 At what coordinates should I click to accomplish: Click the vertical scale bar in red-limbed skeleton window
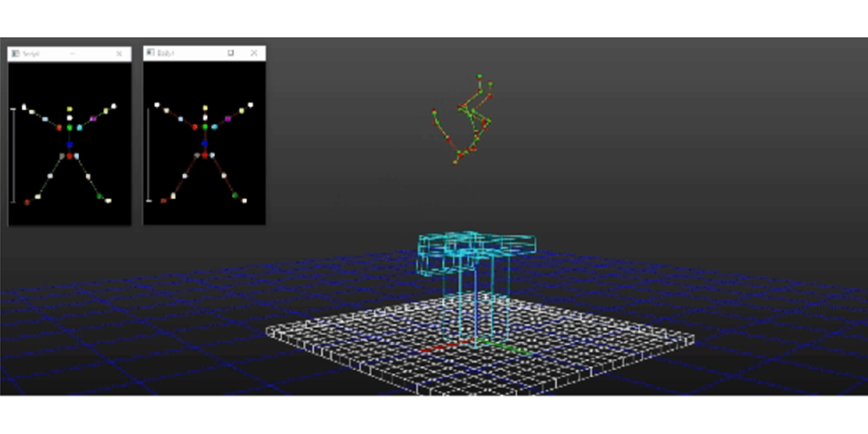click(x=148, y=155)
